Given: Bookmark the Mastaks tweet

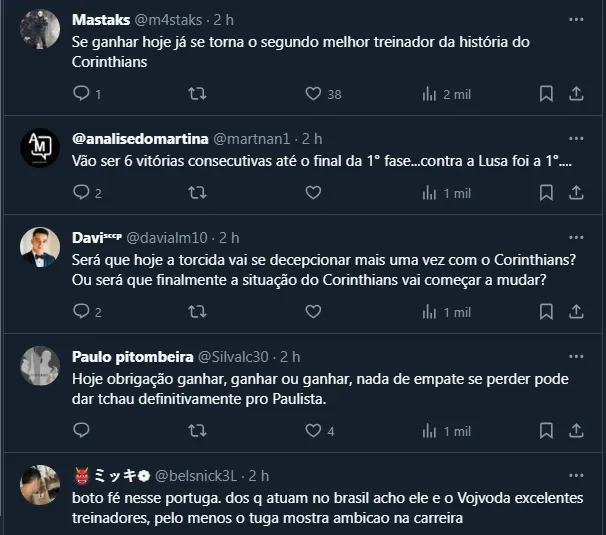Looking at the screenshot, I should (546, 93).
